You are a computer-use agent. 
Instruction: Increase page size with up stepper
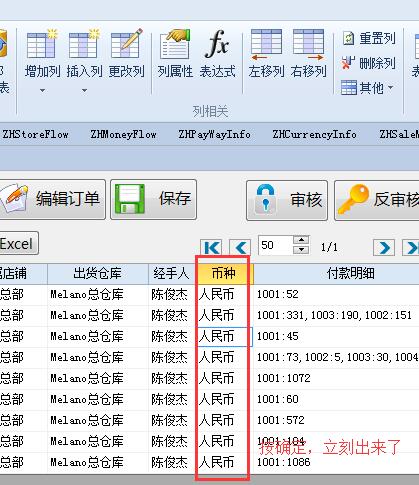pos(301,240)
